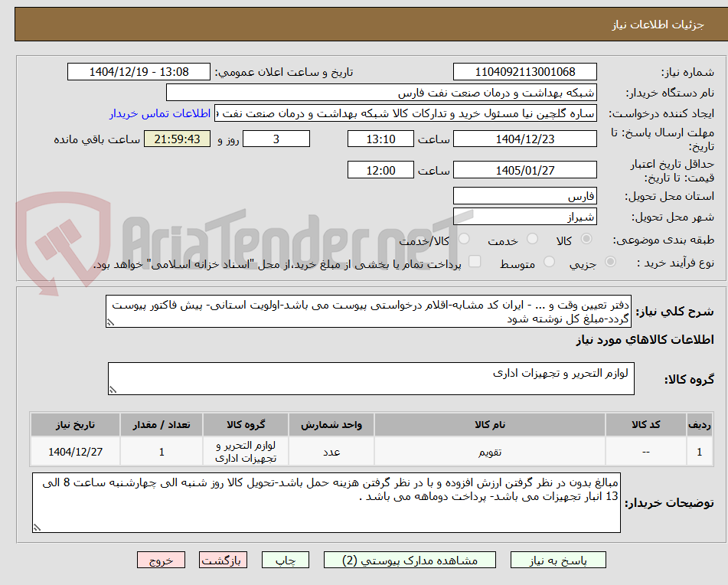Click the شماره نیاز number field
This screenshot has height=585, width=728.
[524, 72]
